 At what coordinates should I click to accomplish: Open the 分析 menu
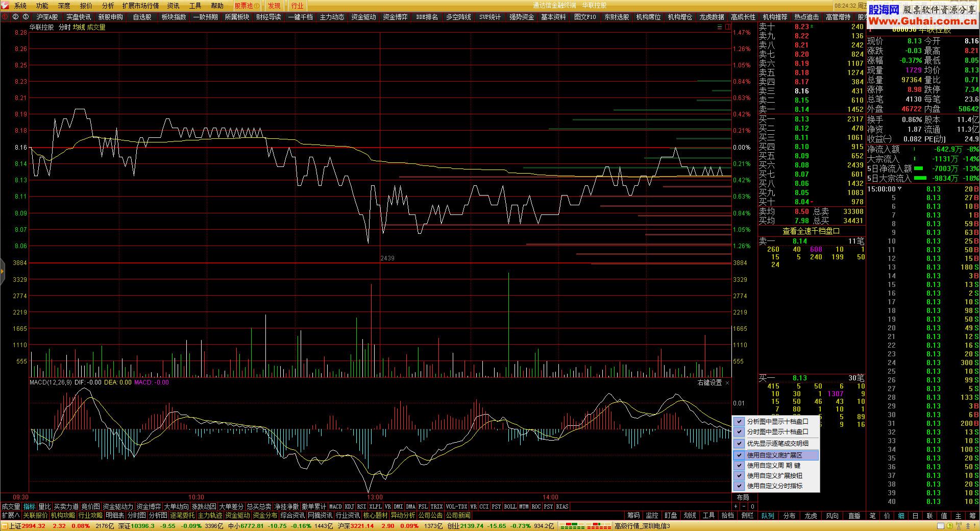click(x=108, y=6)
